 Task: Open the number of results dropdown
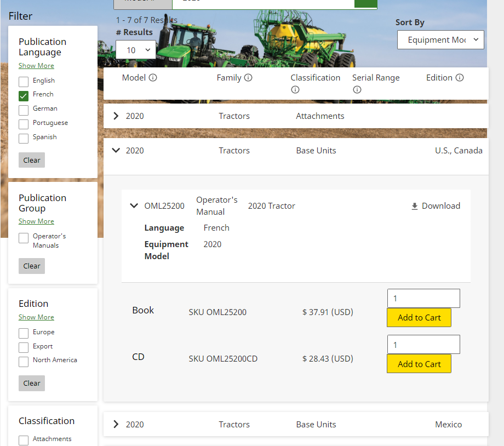[136, 50]
